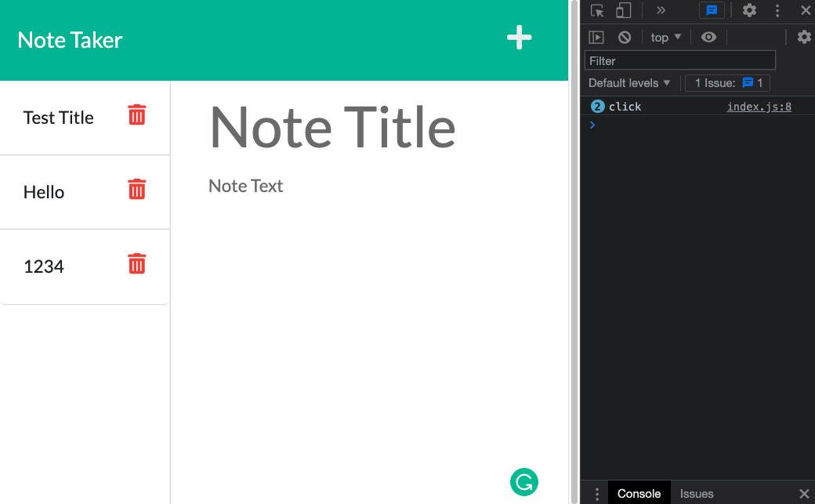This screenshot has width=815, height=504.
Task: Open DevTools settings gear in top bar
Action: pyautogui.click(x=749, y=10)
